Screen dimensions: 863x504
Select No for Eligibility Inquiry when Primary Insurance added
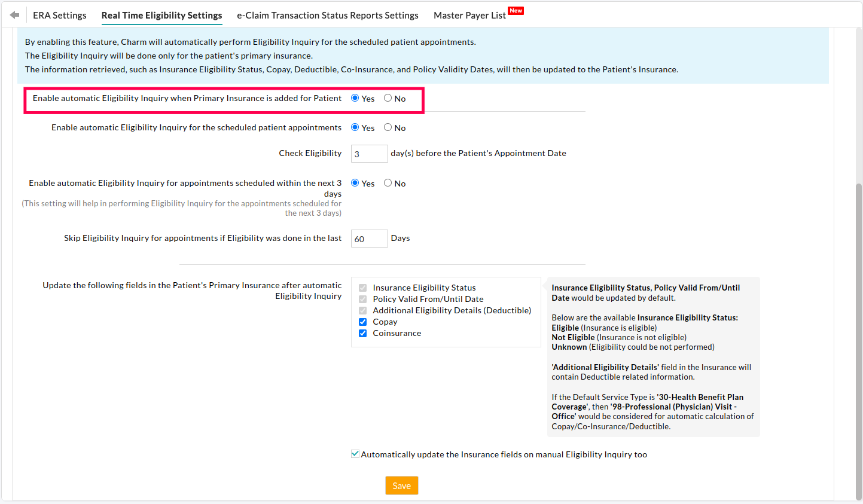tap(388, 98)
